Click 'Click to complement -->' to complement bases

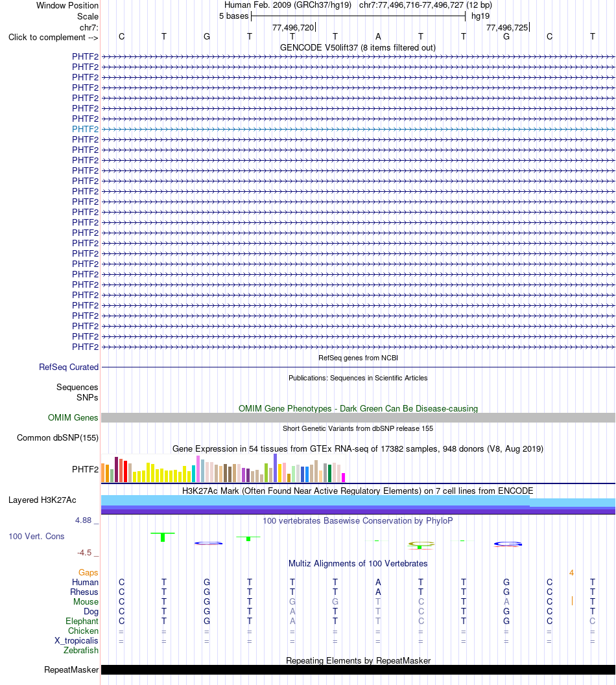pos(53,38)
